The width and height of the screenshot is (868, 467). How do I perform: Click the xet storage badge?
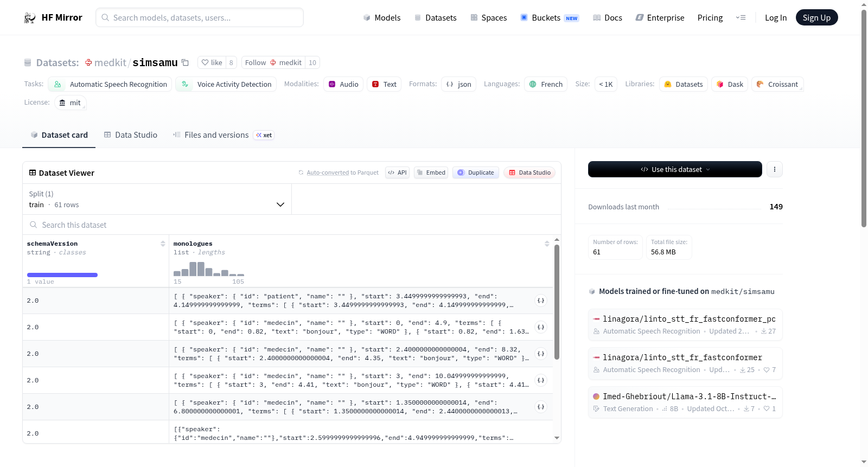coord(264,135)
